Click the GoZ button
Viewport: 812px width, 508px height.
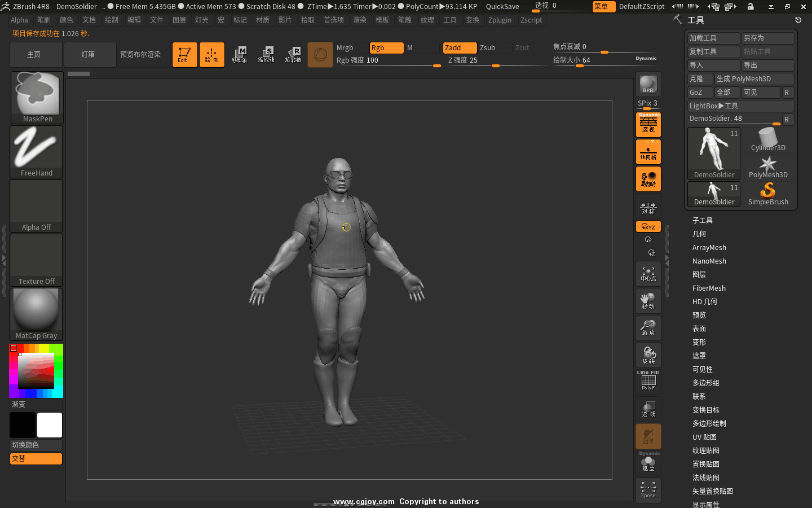point(700,92)
